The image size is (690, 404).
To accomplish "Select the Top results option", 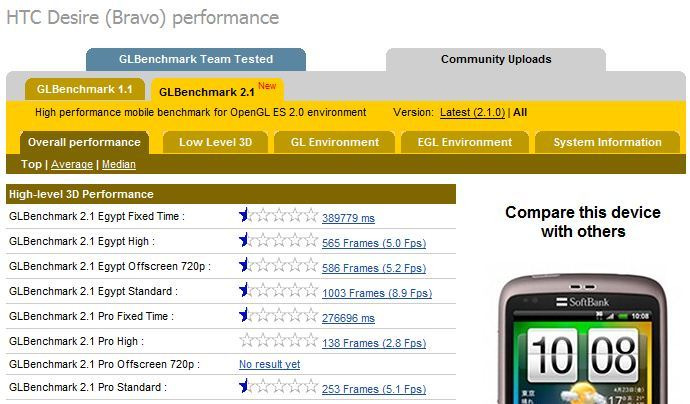I will [x=31, y=165].
